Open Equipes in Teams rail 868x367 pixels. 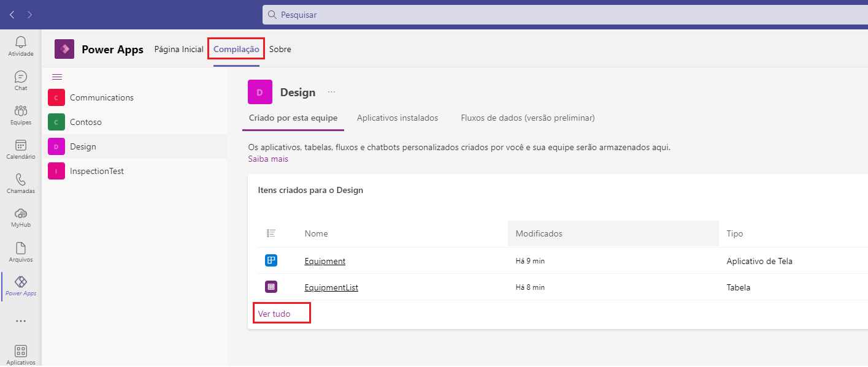click(21, 115)
